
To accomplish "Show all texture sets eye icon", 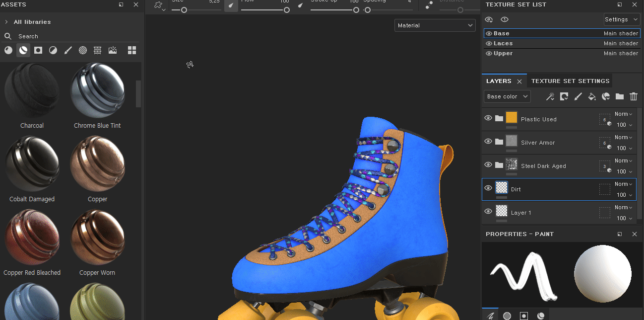I will pyautogui.click(x=505, y=19).
